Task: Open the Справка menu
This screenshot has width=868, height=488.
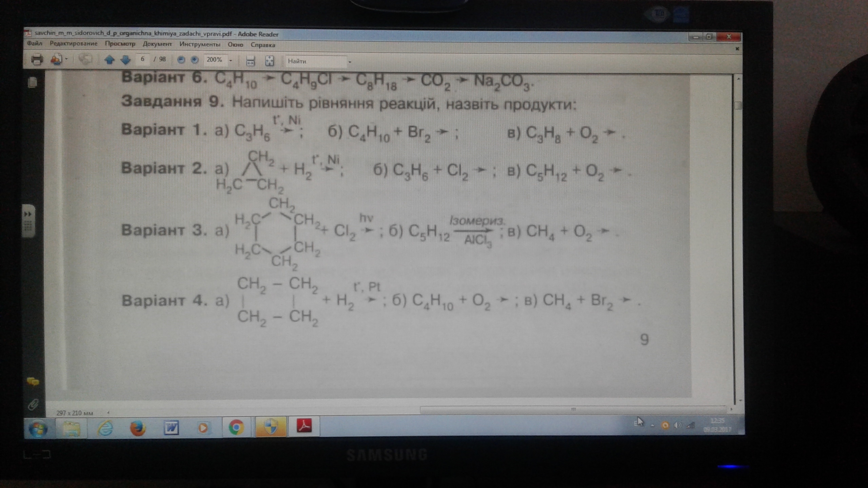Action: [262, 45]
